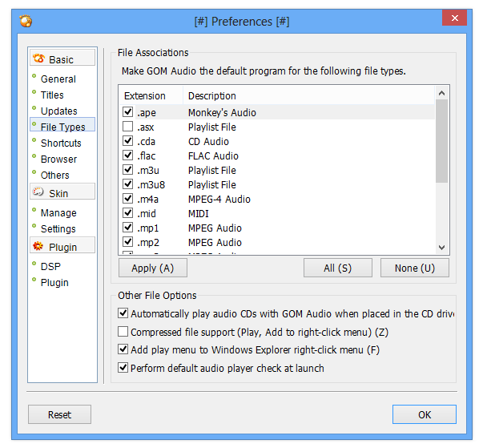This screenshot has width=483, height=448.
Task: Open the General settings page
Action: [58, 79]
